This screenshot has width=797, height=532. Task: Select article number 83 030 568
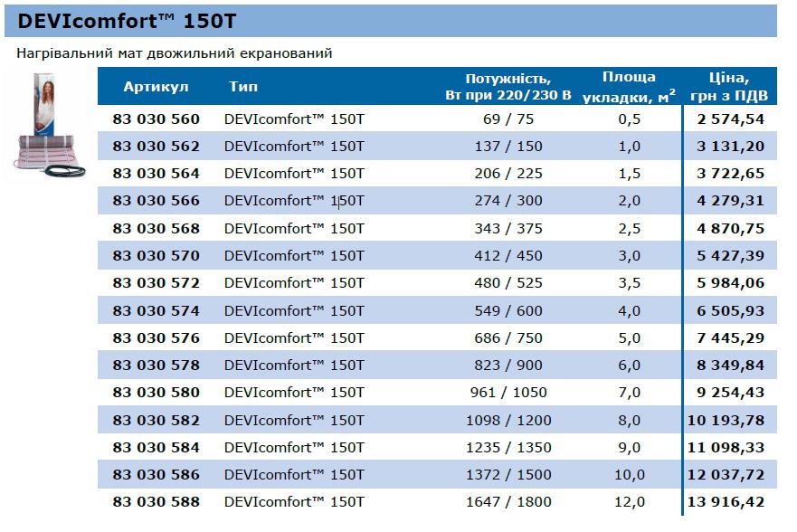156,229
